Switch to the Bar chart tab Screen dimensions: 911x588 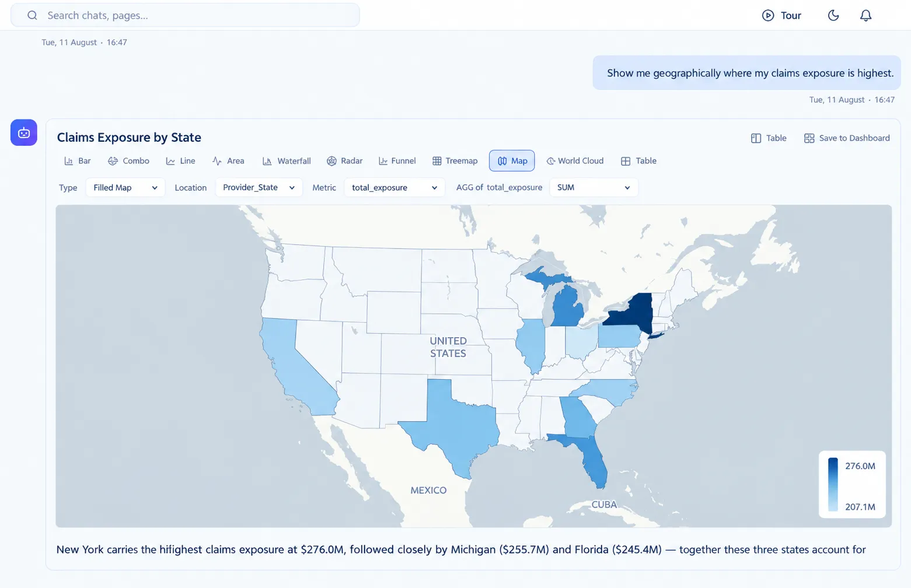click(78, 161)
